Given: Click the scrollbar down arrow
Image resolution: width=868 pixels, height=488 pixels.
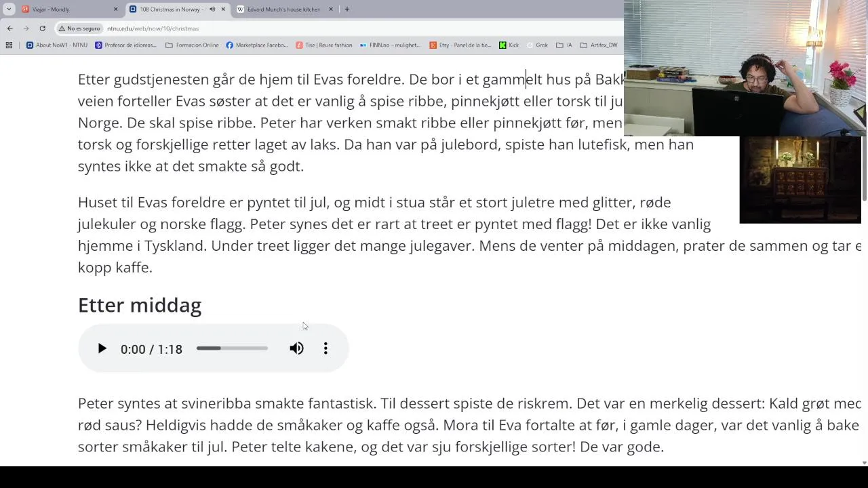Looking at the screenshot, I should pyautogui.click(x=864, y=462).
